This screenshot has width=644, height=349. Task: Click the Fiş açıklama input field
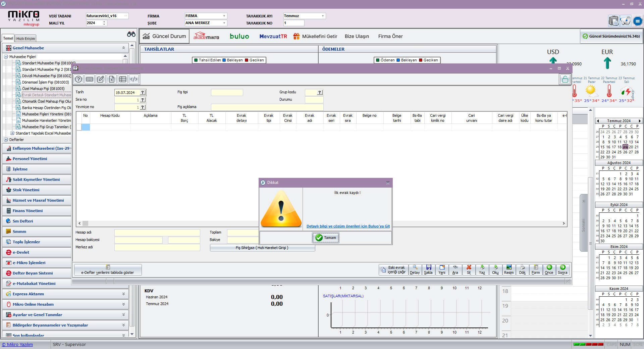(x=267, y=107)
